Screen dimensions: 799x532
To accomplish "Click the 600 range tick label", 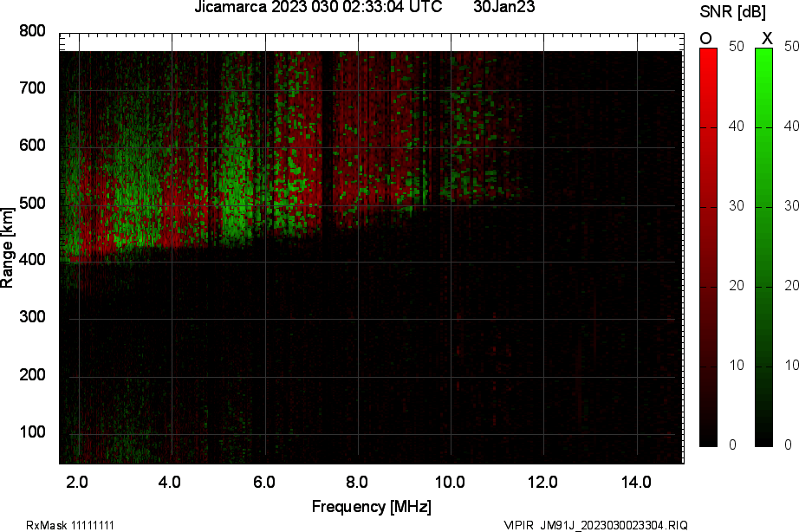I will [x=32, y=146].
